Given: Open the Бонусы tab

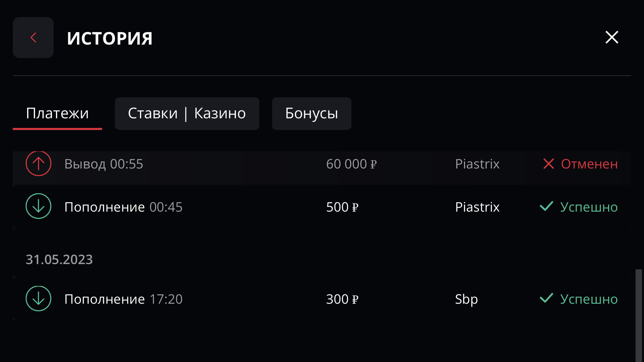Looking at the screenshot, I should (x=311, y=113).
